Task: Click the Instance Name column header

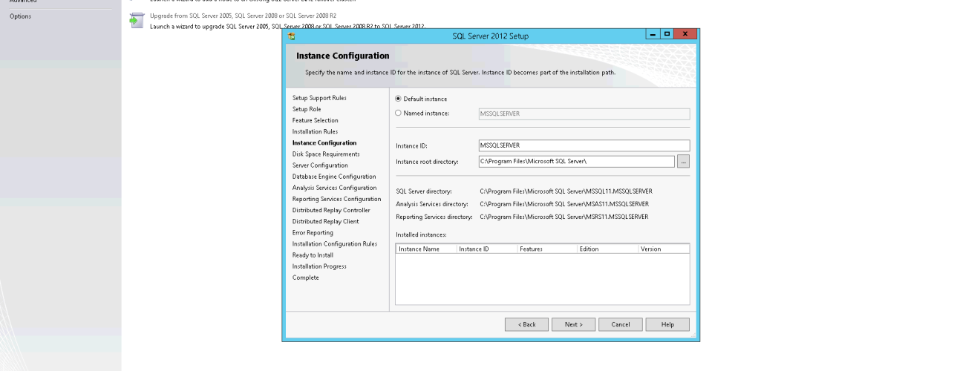Action: pos(426,249)
